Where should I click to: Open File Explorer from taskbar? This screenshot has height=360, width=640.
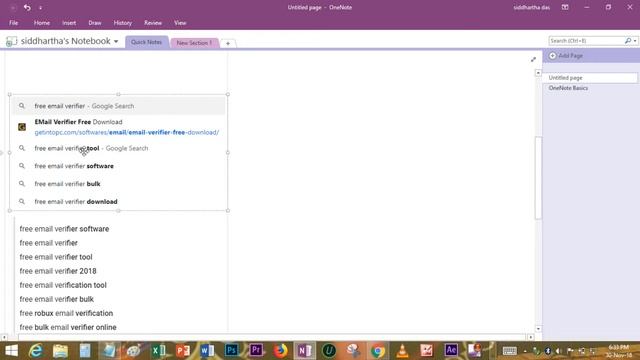tap(60, 351)
